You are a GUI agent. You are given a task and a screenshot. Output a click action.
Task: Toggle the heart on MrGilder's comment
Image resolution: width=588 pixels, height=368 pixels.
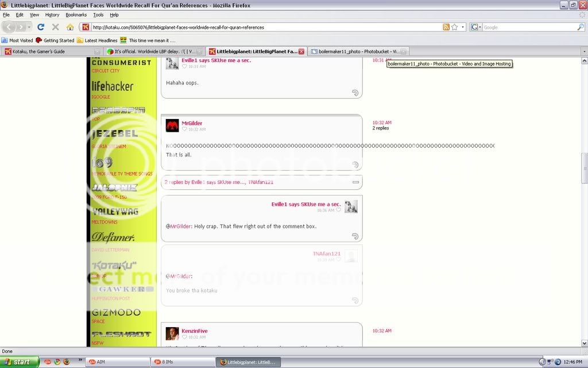pyautogui.click(x=184, y=130)
